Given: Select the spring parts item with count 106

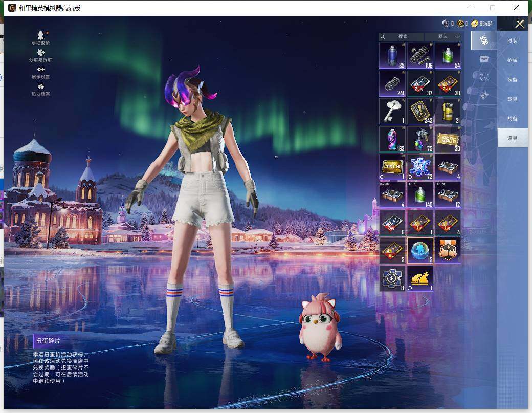Looking at the screenshot, I should [x=420, y=56].
